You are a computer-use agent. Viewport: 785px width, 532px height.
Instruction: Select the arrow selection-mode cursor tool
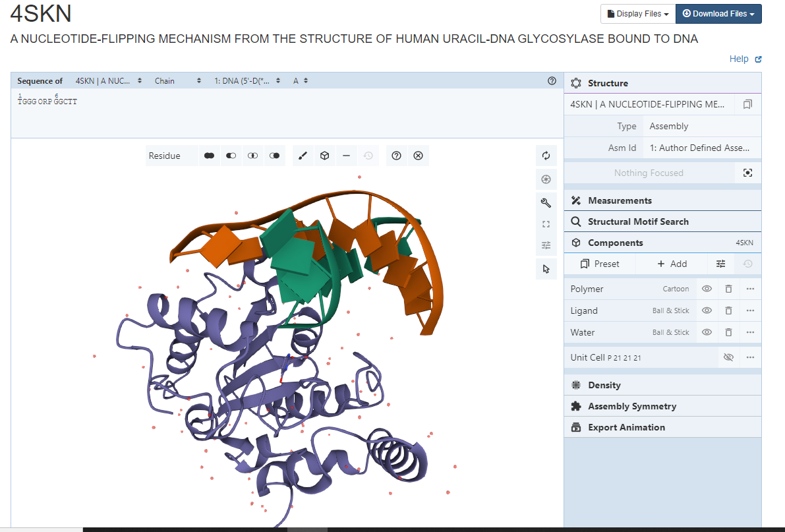coord(546,268)
